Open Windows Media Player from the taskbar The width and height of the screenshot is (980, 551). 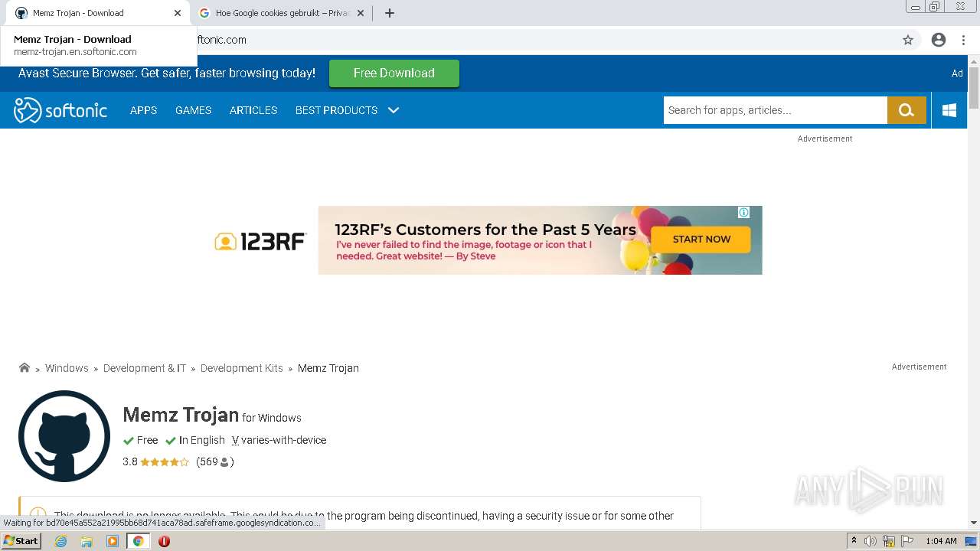tap(113, 541)
